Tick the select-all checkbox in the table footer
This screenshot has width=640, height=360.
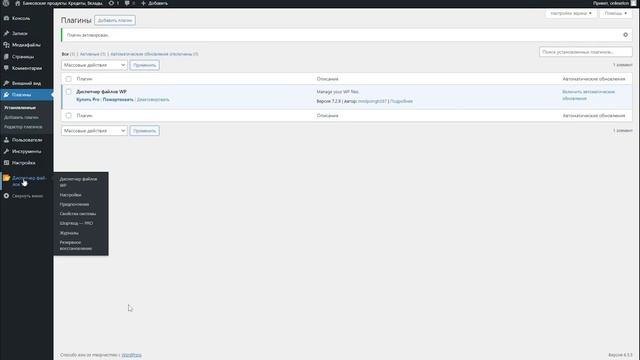pos(69,116)
